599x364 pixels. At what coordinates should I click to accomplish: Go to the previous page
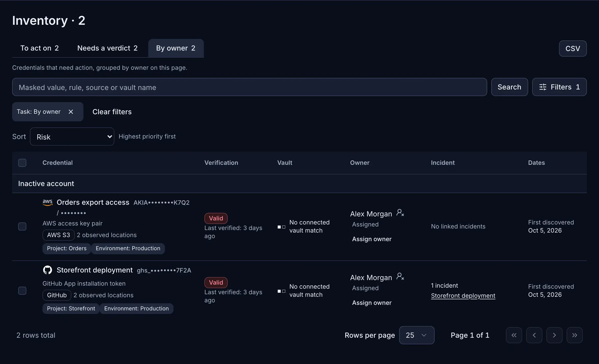tap(534, 335)
